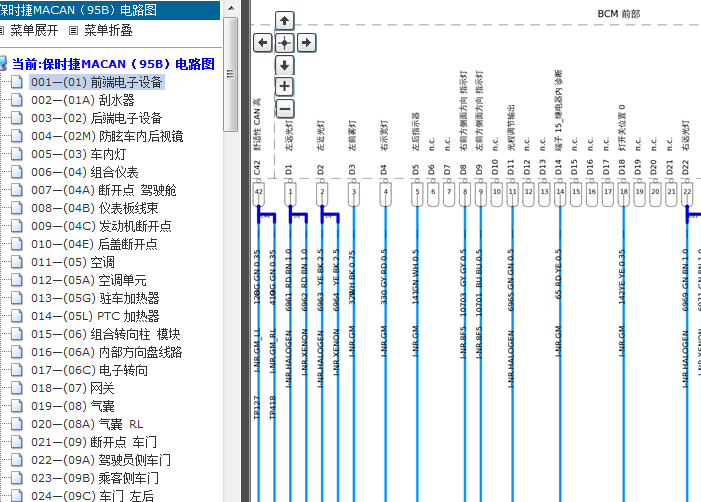Click the TP127 test point label
The height and width of the screenshot is (502, 701).
pos(257,408)
